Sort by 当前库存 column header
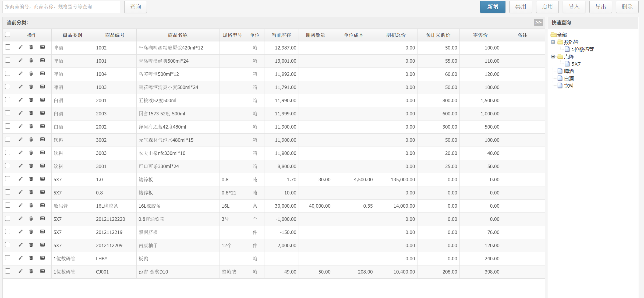644x298 pixels. (x=281, y=35)
